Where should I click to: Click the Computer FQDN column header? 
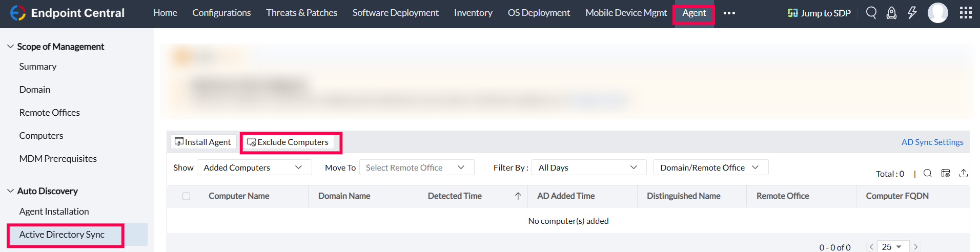coord(897,196)
